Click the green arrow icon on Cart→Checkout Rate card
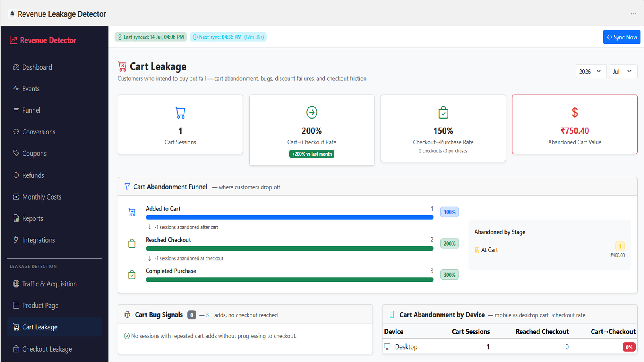Viewport: 644px width, 362px height. pos(312,112)
